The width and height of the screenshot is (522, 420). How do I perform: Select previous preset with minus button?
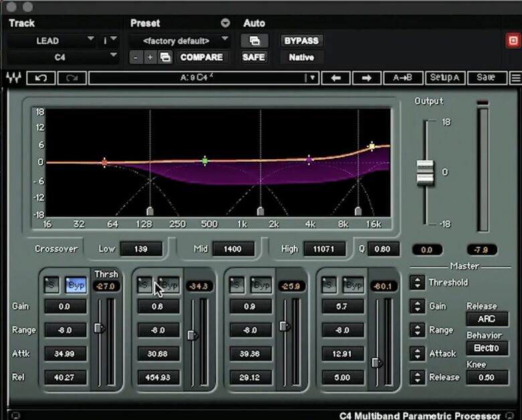click(x=136, y=58)
